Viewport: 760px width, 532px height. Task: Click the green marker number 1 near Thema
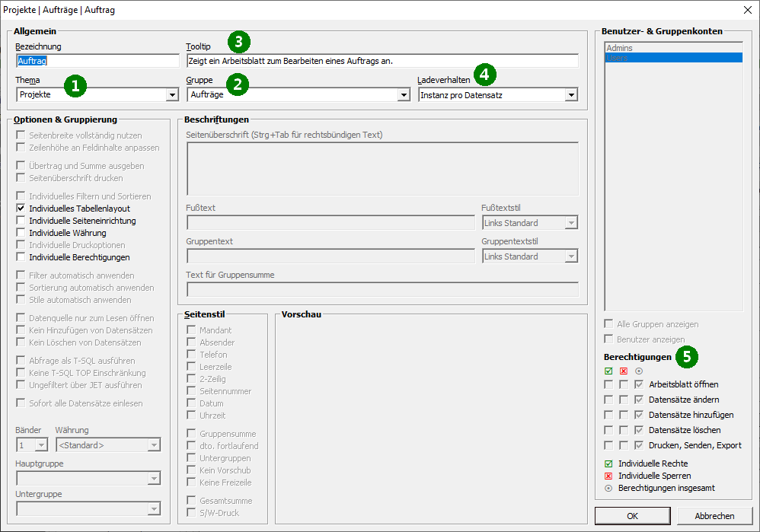[x=74, y=85]
